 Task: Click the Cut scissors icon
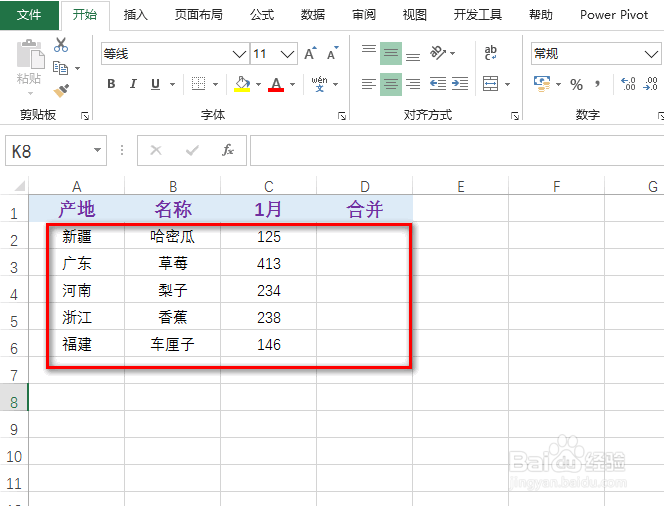(x=61, y=45)
